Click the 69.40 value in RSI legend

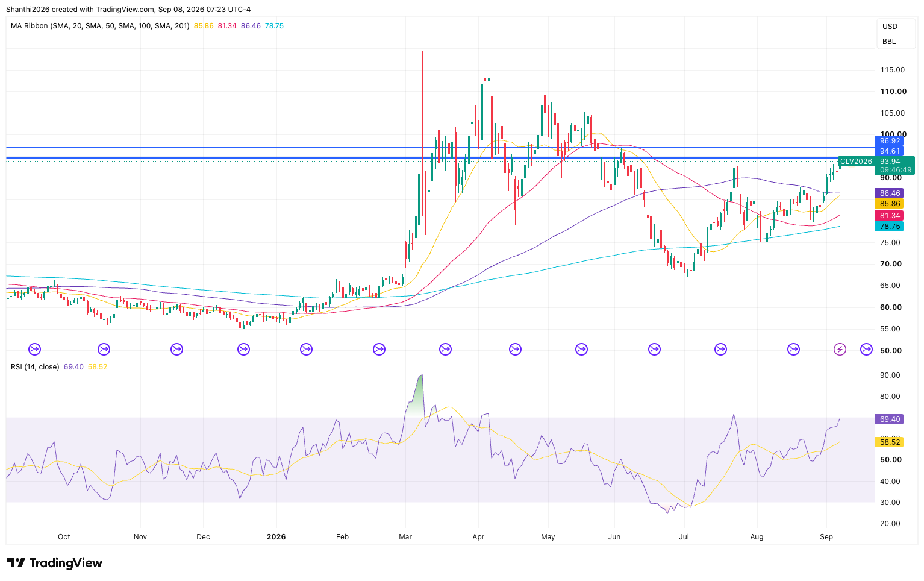coord(73,366)
